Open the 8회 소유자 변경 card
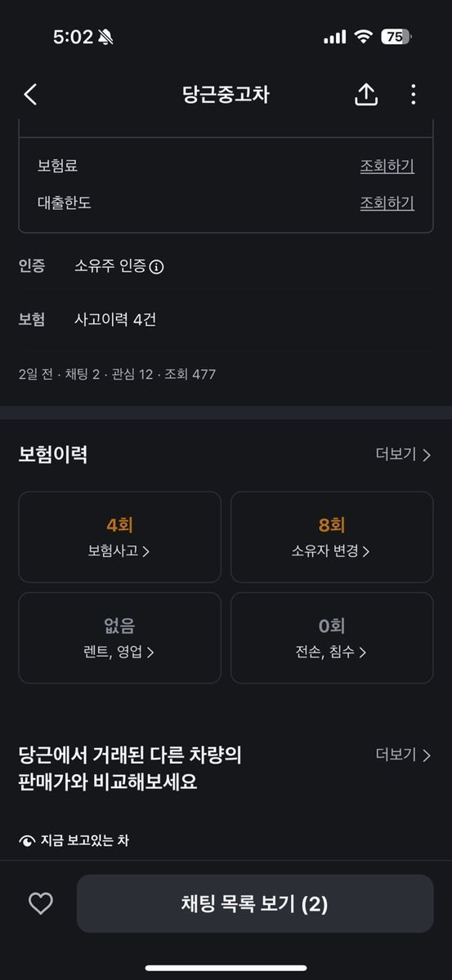This screenshot has height=980, width=452. click(332, 537)
